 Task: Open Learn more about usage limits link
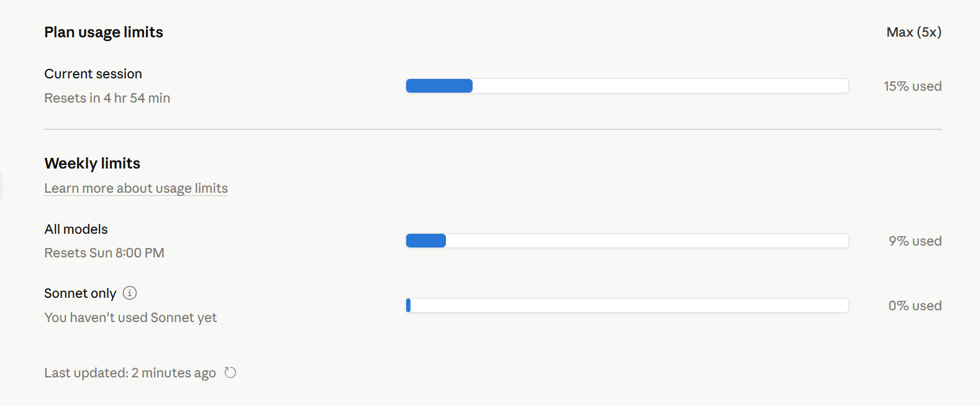click(136, 188)
